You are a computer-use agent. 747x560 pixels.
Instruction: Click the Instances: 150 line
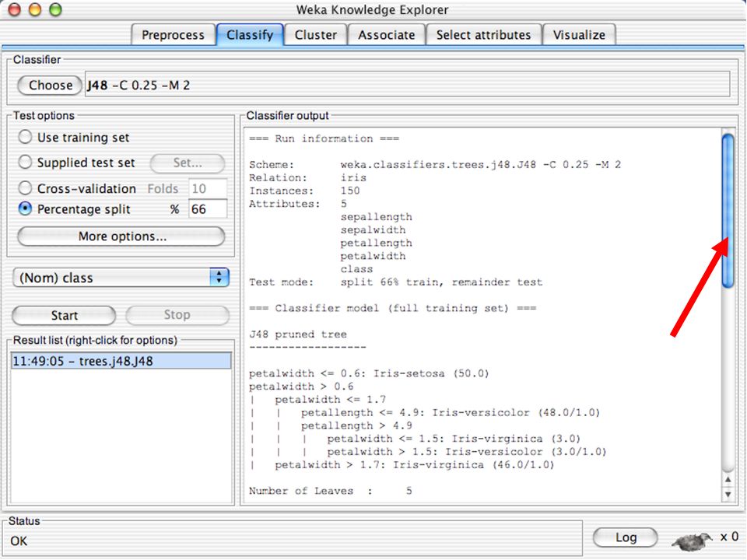(x=304, y=191)
